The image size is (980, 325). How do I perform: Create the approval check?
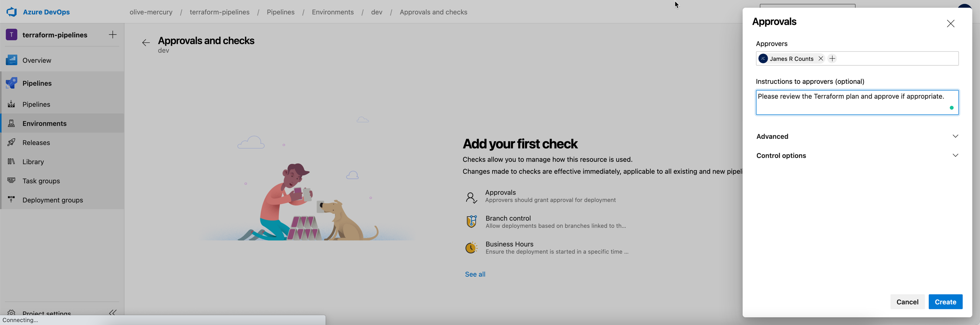point(945,302)
